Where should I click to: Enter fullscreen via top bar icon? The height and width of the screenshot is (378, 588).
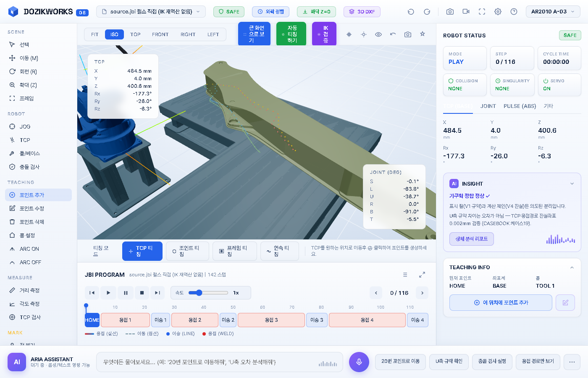coord(482,12)
